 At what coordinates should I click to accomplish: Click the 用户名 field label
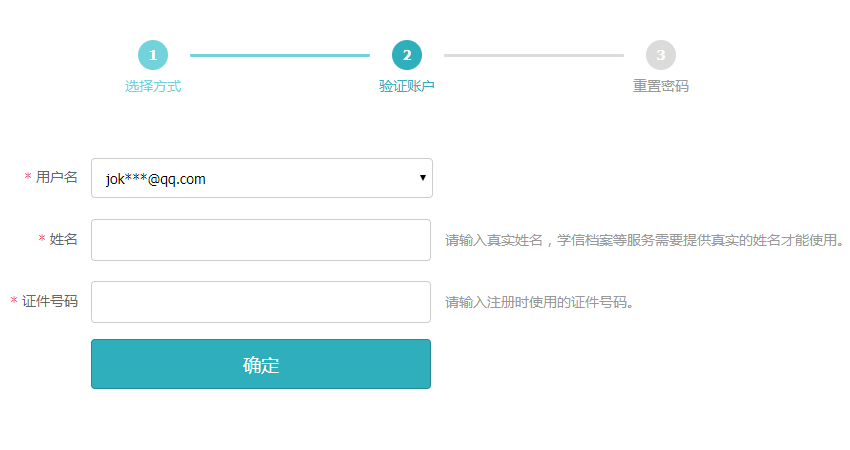pyautogui.click(x=57, y=178)
